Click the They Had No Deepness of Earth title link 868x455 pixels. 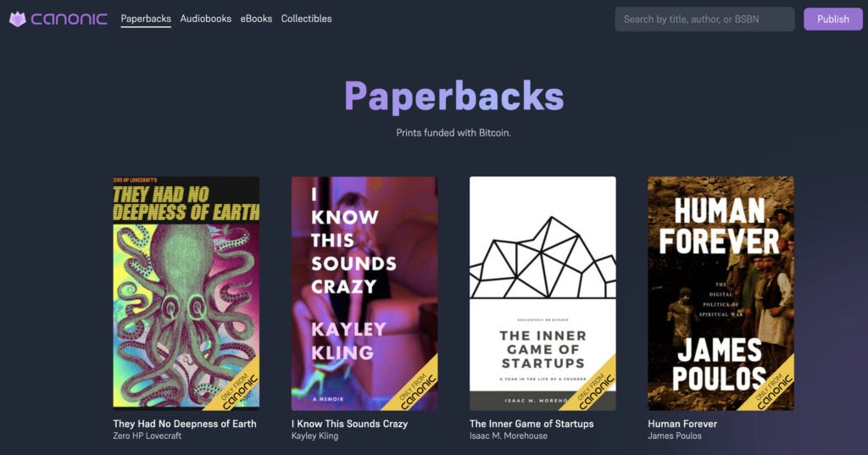[184, 424]
